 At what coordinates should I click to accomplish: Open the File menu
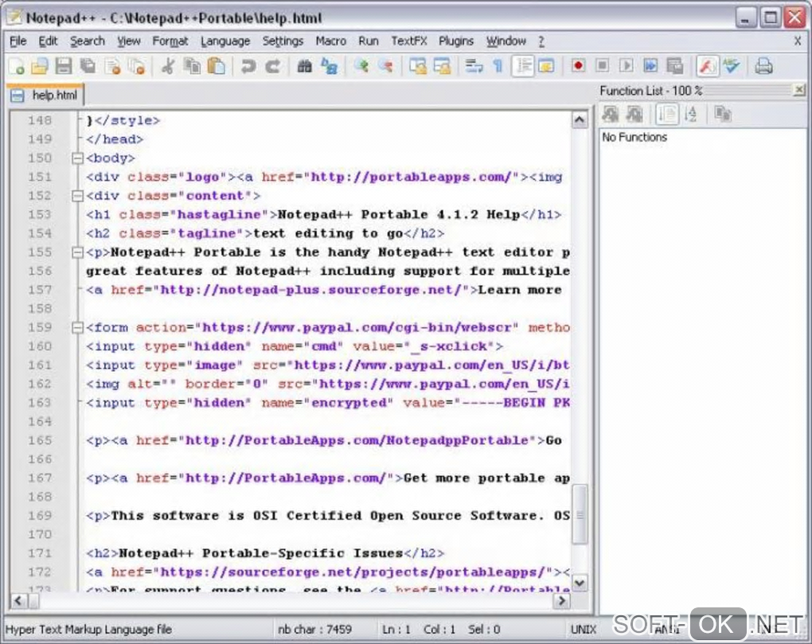tap(18, 41)
